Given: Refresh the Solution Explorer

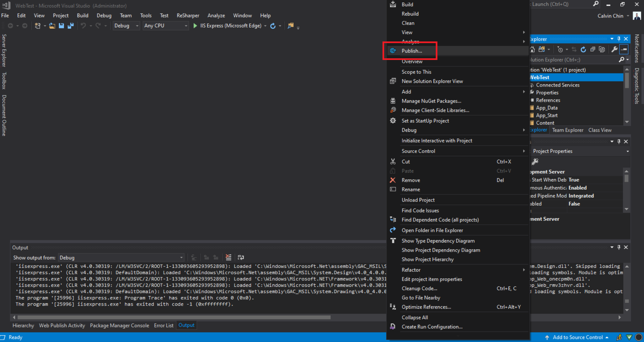Looking at the screenshot, I should pyautogui.click(x=583, y=50).
